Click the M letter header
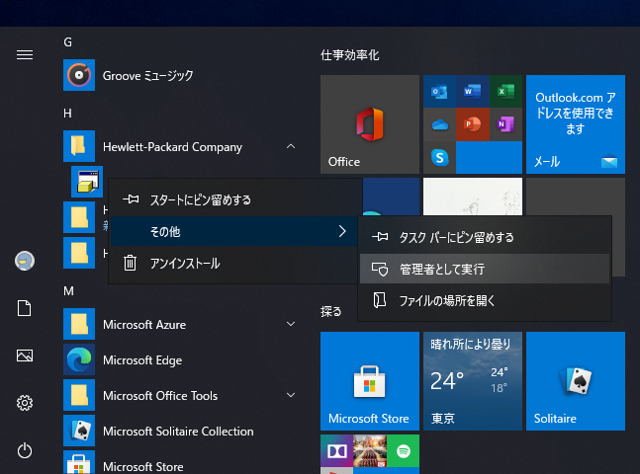640x474 pixels. (69, 291)
